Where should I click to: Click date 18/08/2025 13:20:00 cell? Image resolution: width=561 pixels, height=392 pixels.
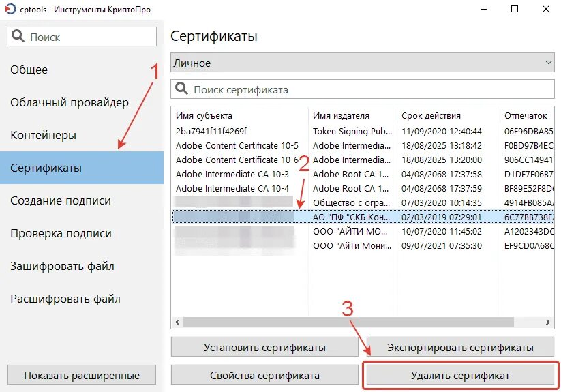(x=442, y=160)
